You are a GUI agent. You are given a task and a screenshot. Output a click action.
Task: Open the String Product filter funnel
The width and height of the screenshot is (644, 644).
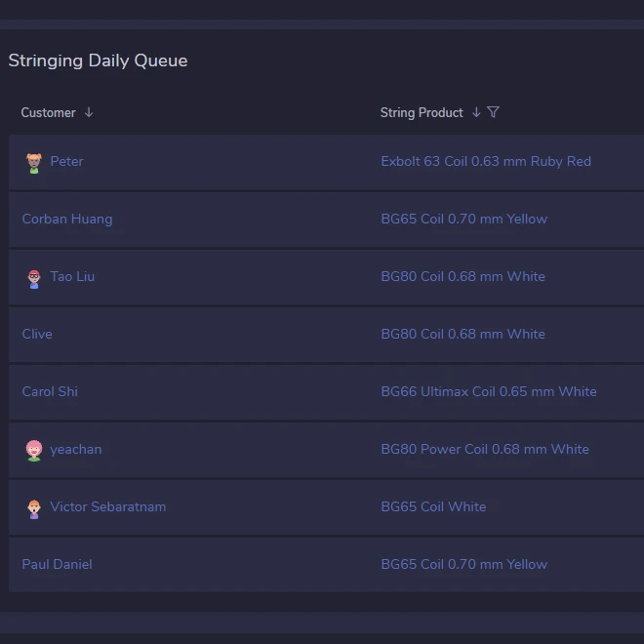point(494,112)
